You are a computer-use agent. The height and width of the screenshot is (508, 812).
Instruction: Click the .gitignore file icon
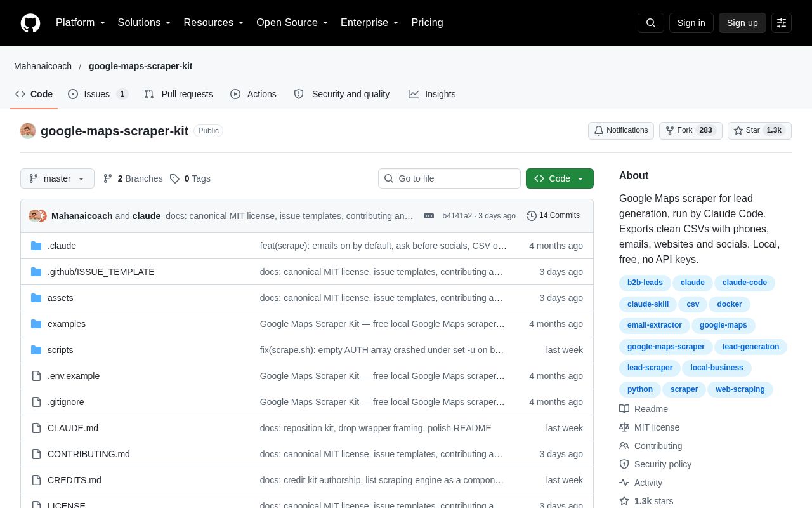tap(36, 402)
